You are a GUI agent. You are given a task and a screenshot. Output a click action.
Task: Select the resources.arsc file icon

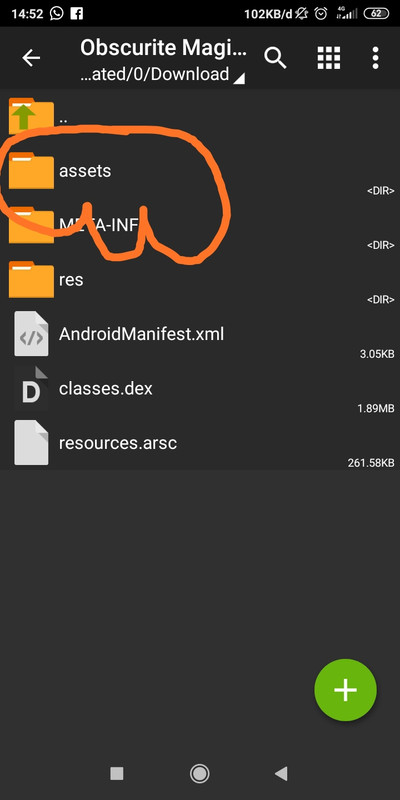[31, 443]
